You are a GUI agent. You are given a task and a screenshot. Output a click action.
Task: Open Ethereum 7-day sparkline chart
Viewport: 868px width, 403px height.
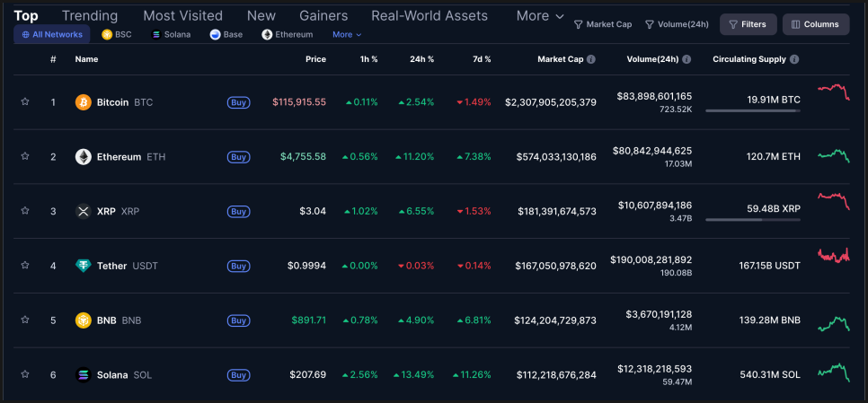point(834,156)
